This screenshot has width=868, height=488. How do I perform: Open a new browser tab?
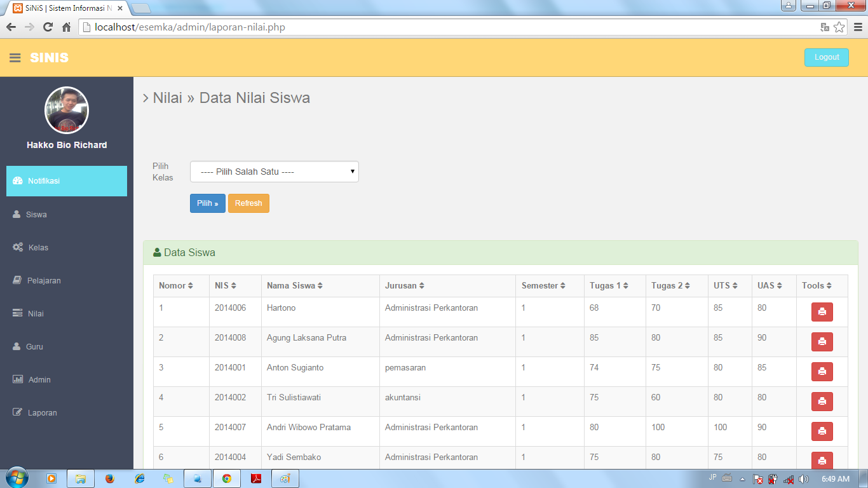[140, 8]
